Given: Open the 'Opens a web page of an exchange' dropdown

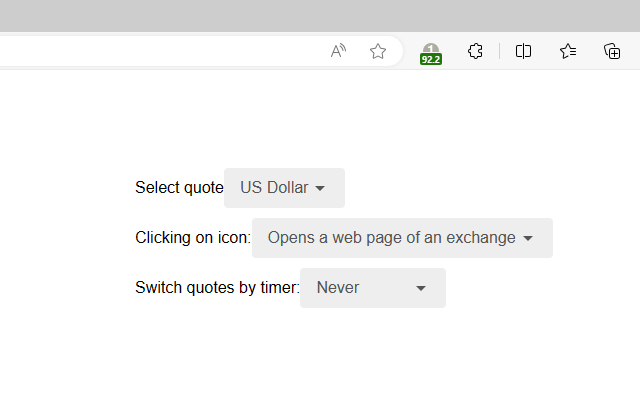Looking at the screenshot, I should 402,238.
